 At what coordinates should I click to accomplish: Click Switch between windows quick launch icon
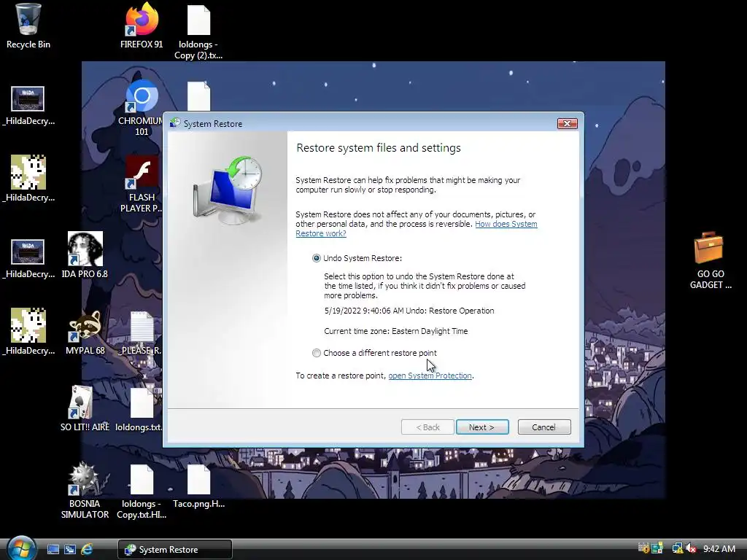pyautogui.click(x=70, y=550)
